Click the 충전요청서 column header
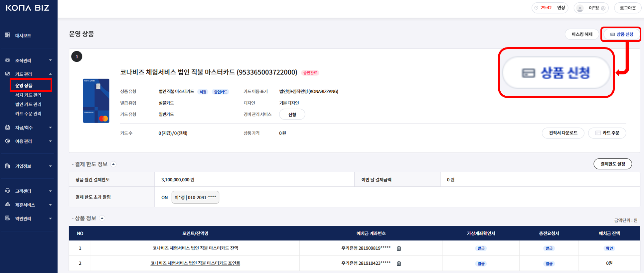The height and width of the screenshot is (273, 644). pos(549,233)
